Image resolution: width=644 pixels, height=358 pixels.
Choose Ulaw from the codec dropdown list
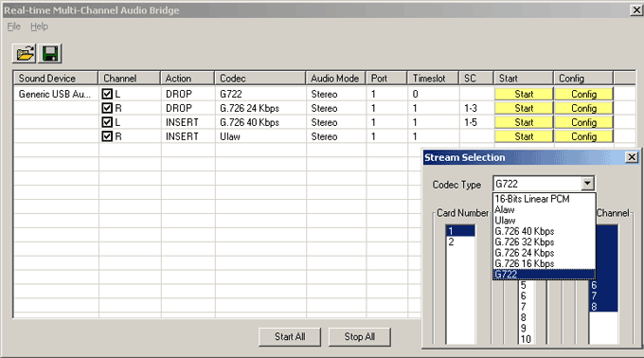544,221
